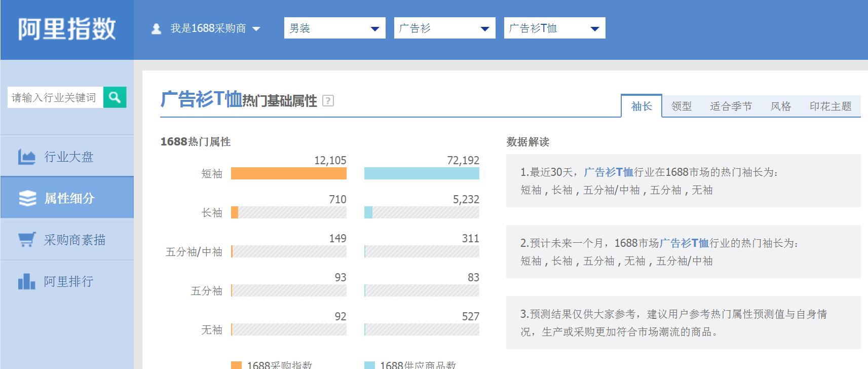Click the 采购商素描 shopping cart icon
The height and width of the screenshot is (369, 868).
[x=26, y=240]
